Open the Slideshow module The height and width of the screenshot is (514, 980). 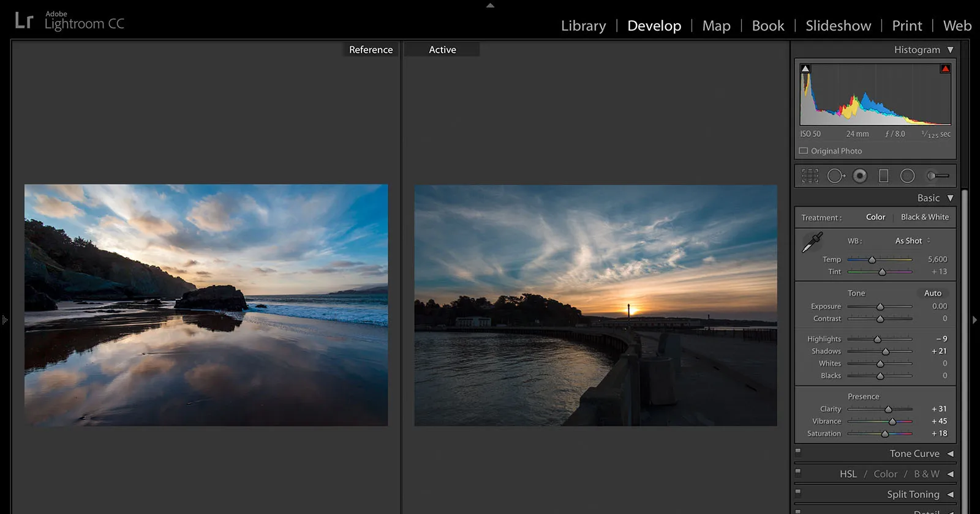[x=838, y=26]
